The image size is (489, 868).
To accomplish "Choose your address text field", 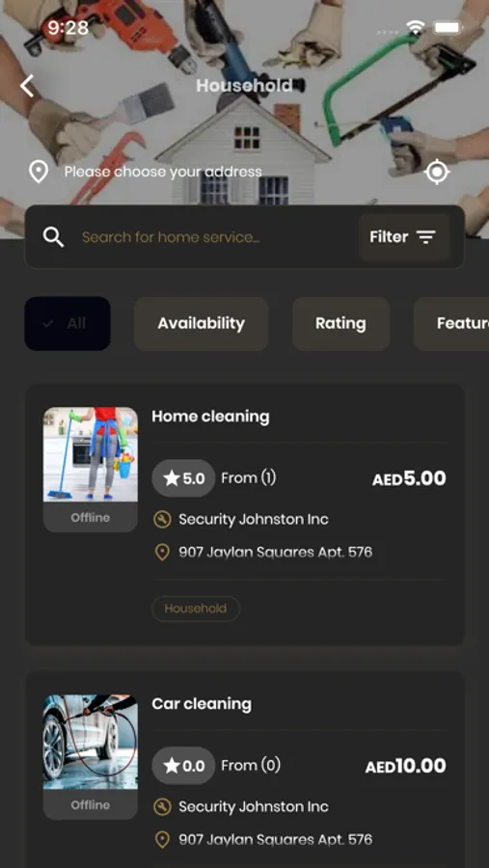I will tap(163, 173).
